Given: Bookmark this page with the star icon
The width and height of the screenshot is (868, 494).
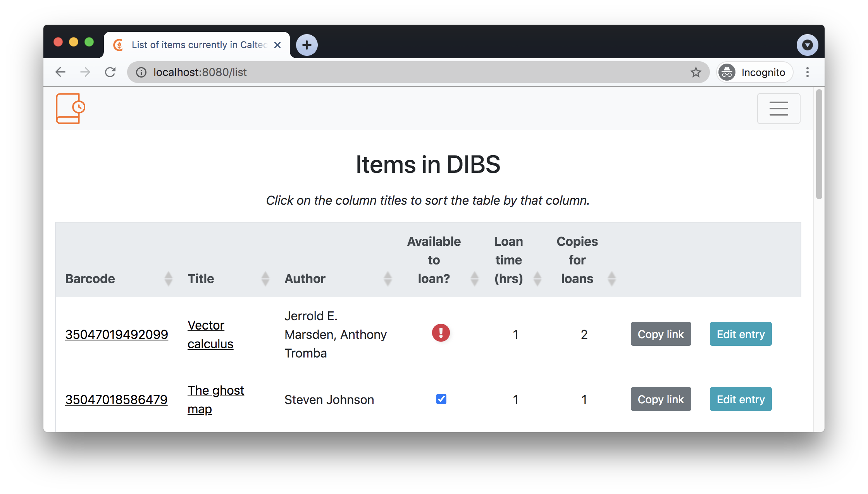Looking at the screenshot, I should point(696,72).
